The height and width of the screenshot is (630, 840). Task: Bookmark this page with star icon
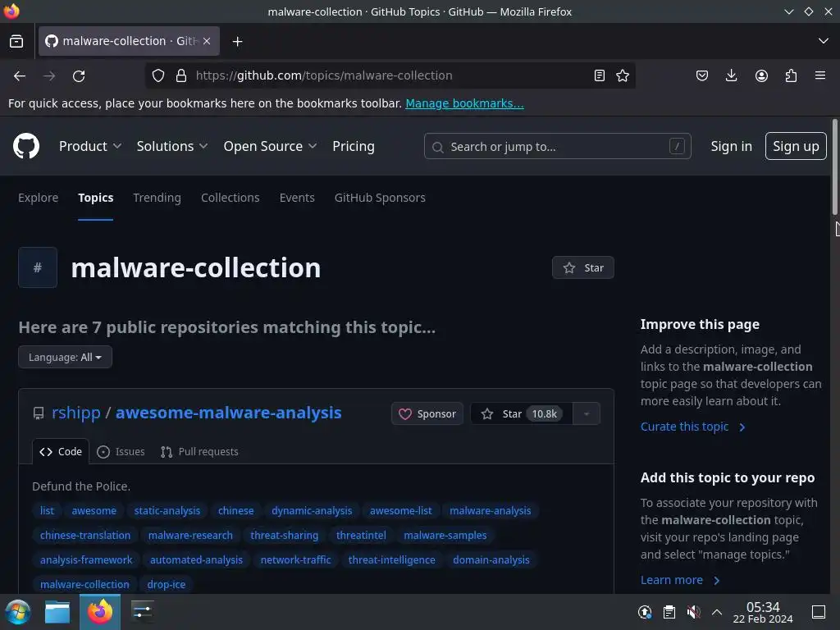point(623,75)
